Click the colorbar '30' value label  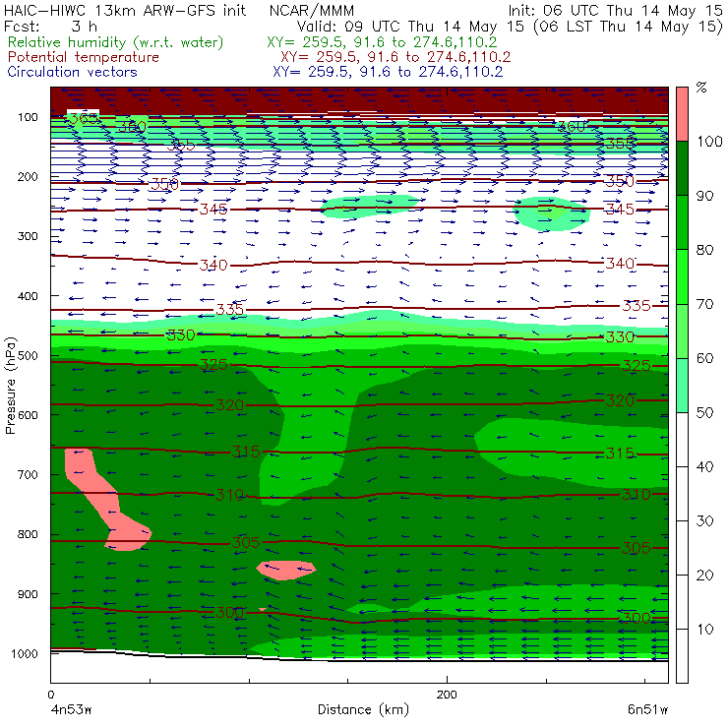704,521
